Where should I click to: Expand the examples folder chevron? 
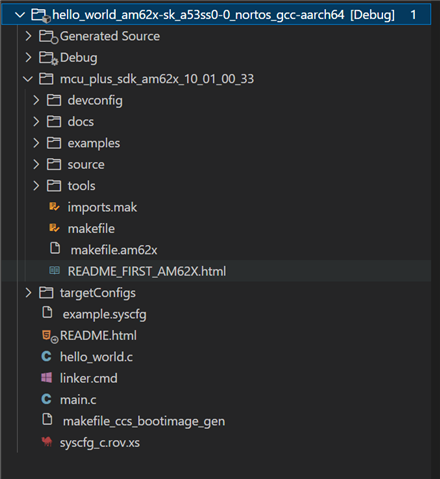[36, 143]
